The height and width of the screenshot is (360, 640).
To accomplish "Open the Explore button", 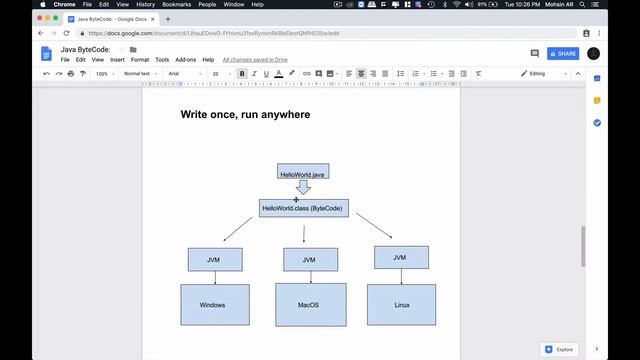I will pos(559,349).
